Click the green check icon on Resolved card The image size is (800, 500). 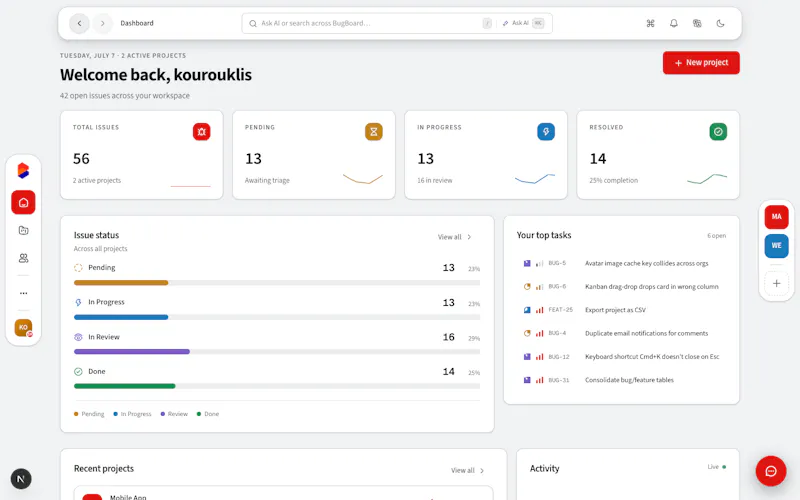[x=718, y=132]
